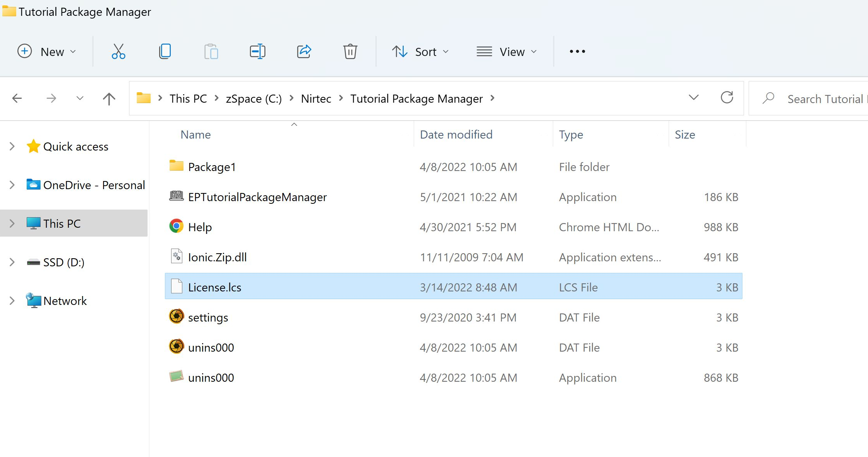868x457 pixels.
Task: Select OneDrive - Personal in sidebar
Action: click(94, 185)
